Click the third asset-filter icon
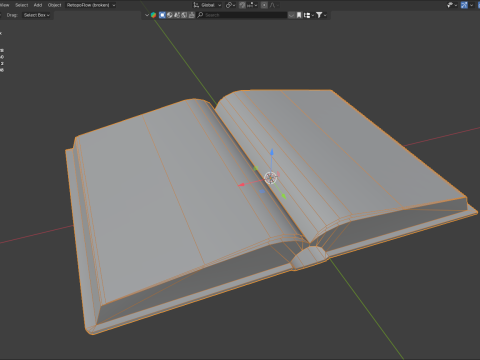Image resolution: width=480 pixels, height=360 pixels. click(x=177, y=15)
